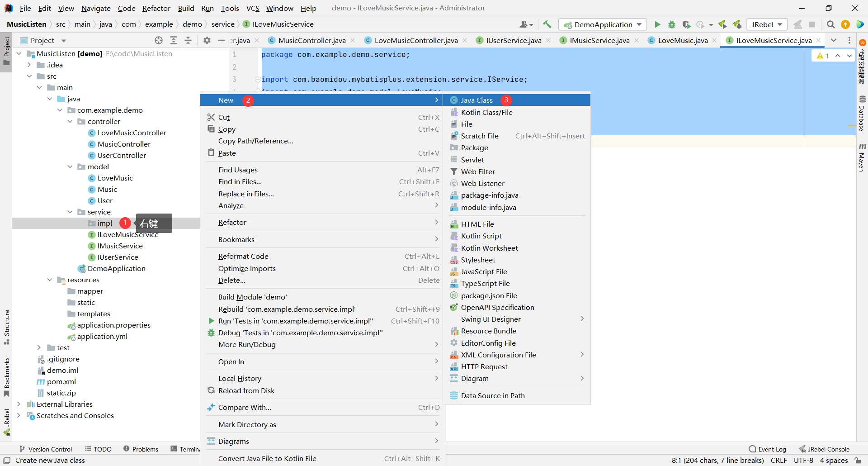This screenshot has width=868, height=466.
Task: Change line separator CRLF in status bar
Action: tap(778, 460)
